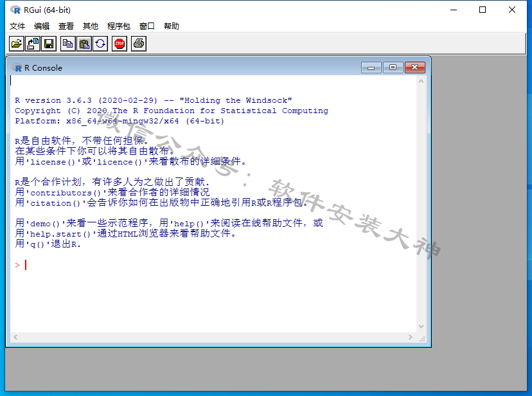Close the RGui main window

tap(512, 10)
